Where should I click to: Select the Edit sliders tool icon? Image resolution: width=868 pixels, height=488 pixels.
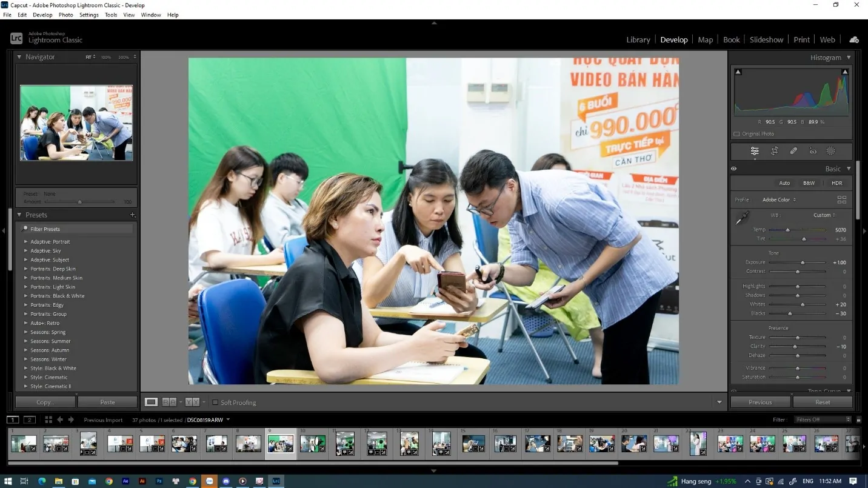tap(755, 151)
